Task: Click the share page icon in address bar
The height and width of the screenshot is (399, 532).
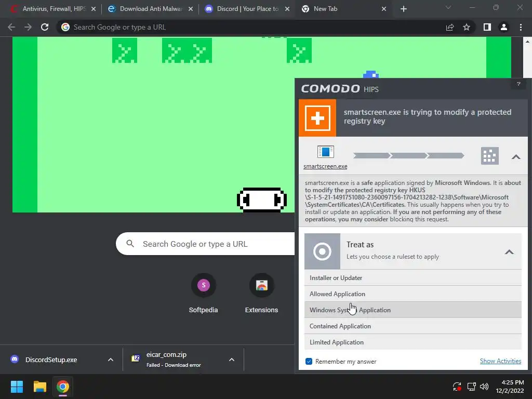Action: [450, 27]
